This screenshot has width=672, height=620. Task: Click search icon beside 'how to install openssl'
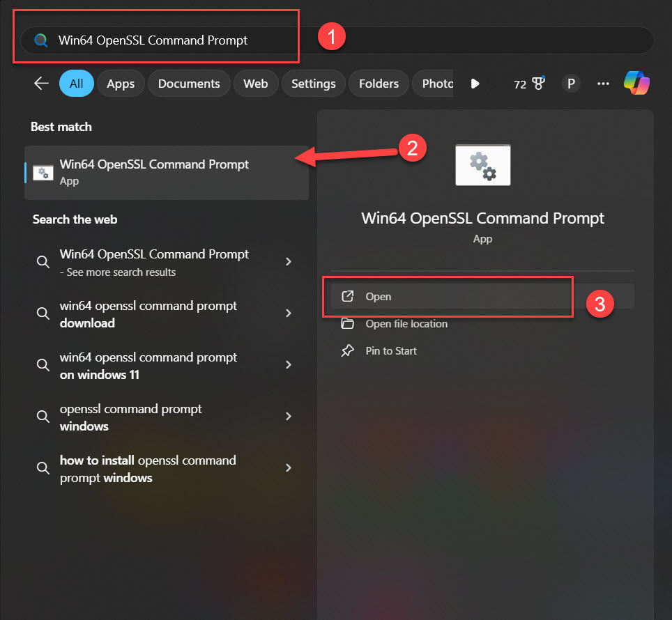43,468
